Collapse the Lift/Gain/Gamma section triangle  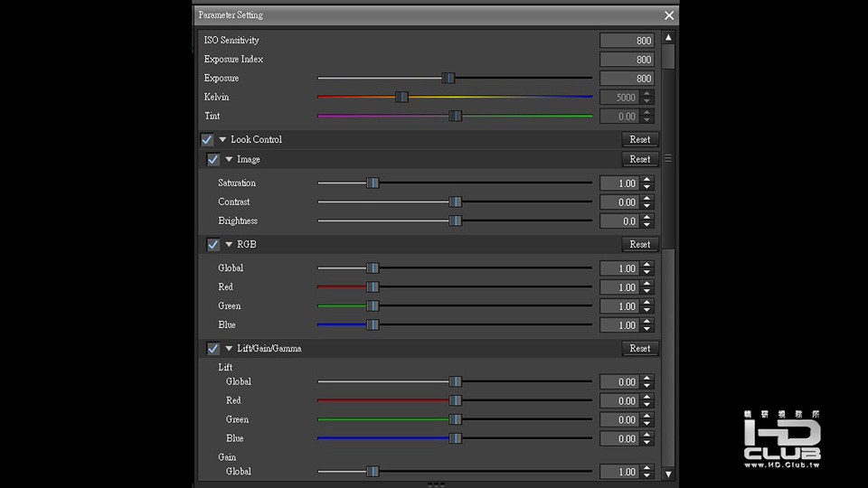pos(229,349)
